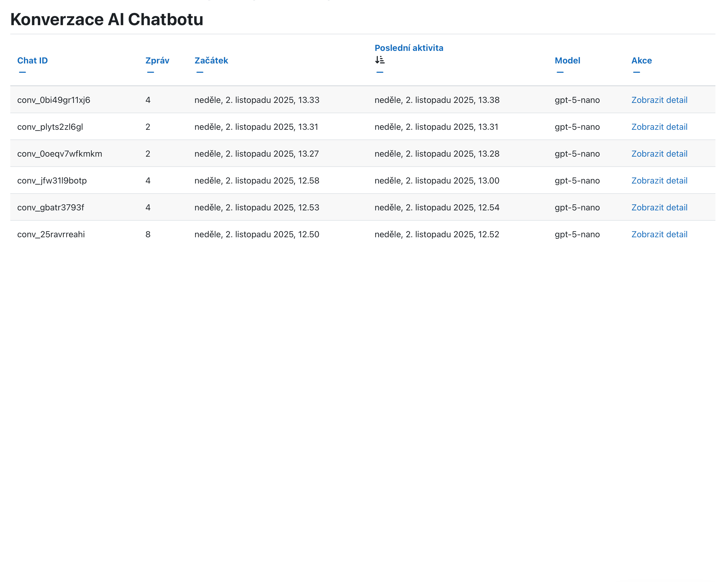Hide the Model column
Screen dimensions: 728x582
coord(560,72)
